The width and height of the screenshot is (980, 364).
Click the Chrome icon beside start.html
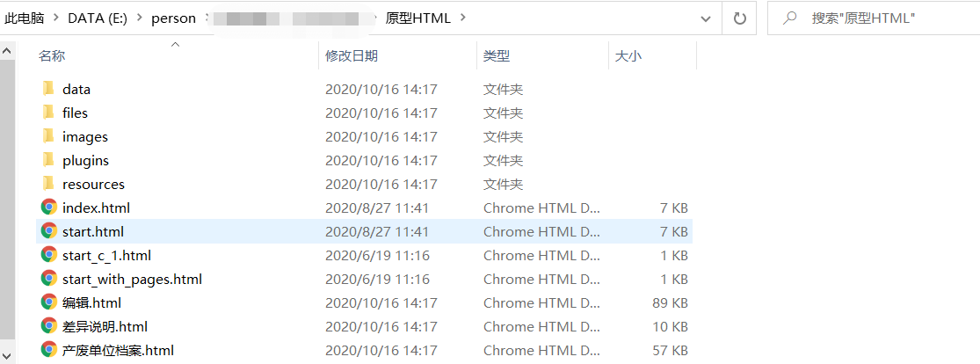pyautogui.click(x=48, y=230)
